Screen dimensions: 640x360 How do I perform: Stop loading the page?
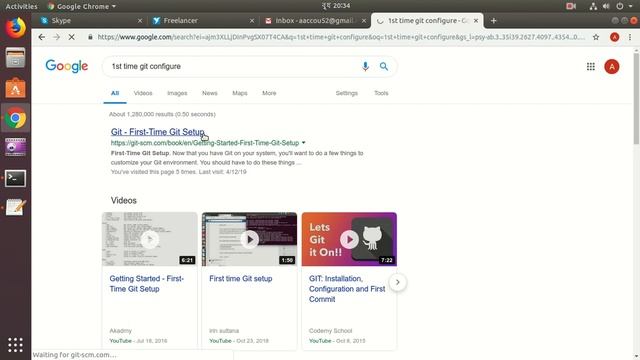tap(71, 37)
